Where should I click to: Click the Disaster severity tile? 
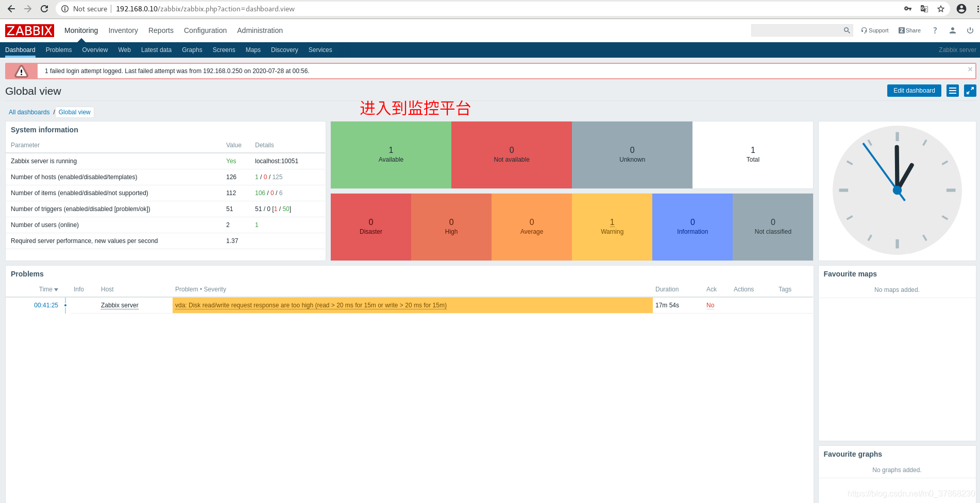(x=371, y=227)
